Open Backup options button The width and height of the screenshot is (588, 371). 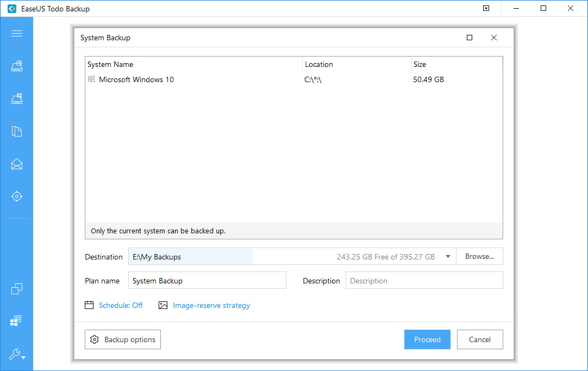coord(123,339)
